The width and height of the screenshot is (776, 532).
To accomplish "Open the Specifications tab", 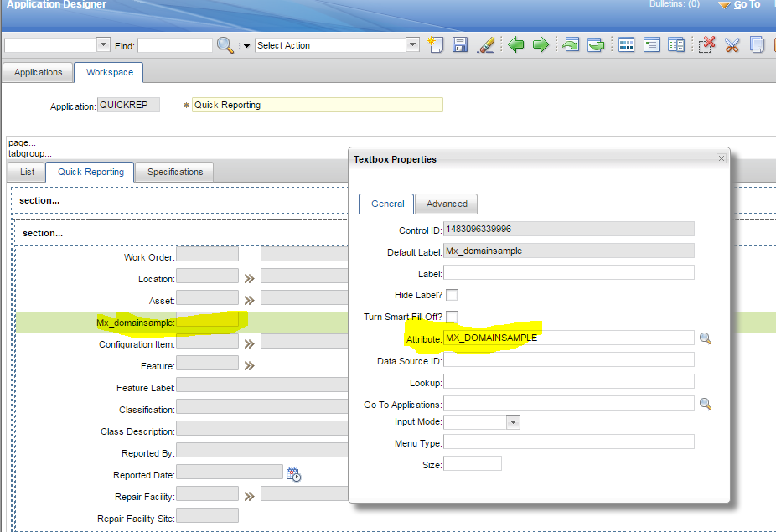I will coord(173,172).
